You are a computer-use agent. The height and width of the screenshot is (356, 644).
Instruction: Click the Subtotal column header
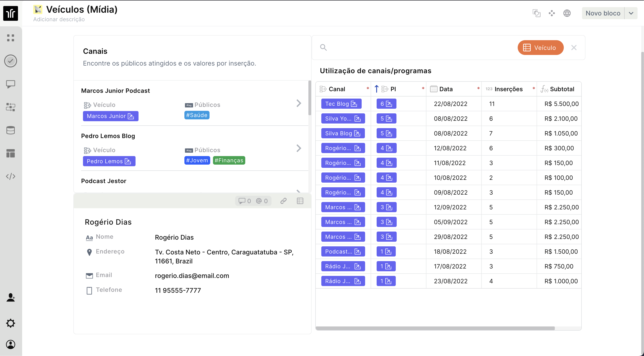point(562,89)
